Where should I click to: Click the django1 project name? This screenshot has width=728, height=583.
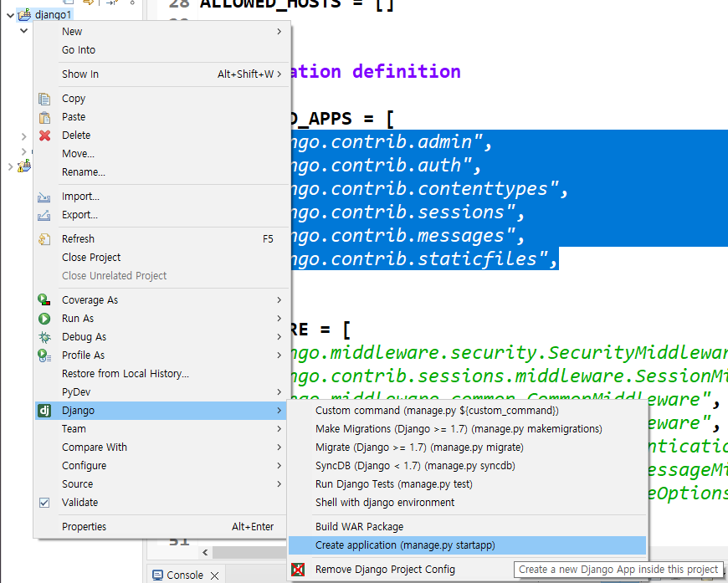[53, 15]
